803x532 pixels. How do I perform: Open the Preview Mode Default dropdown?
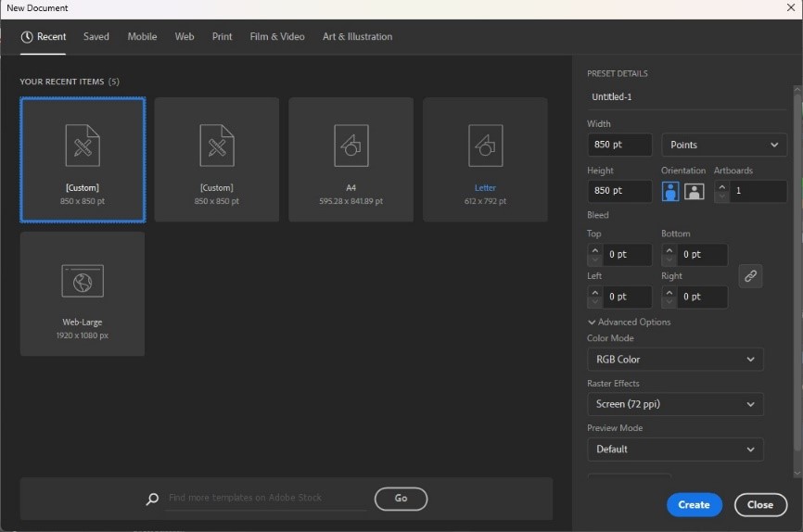point(675,450)
